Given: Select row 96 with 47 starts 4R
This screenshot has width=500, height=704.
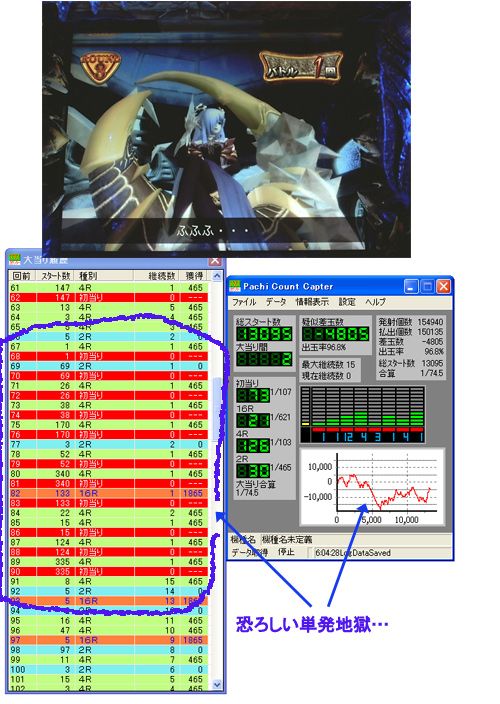Looking at the screenshot, I should 109,630.
